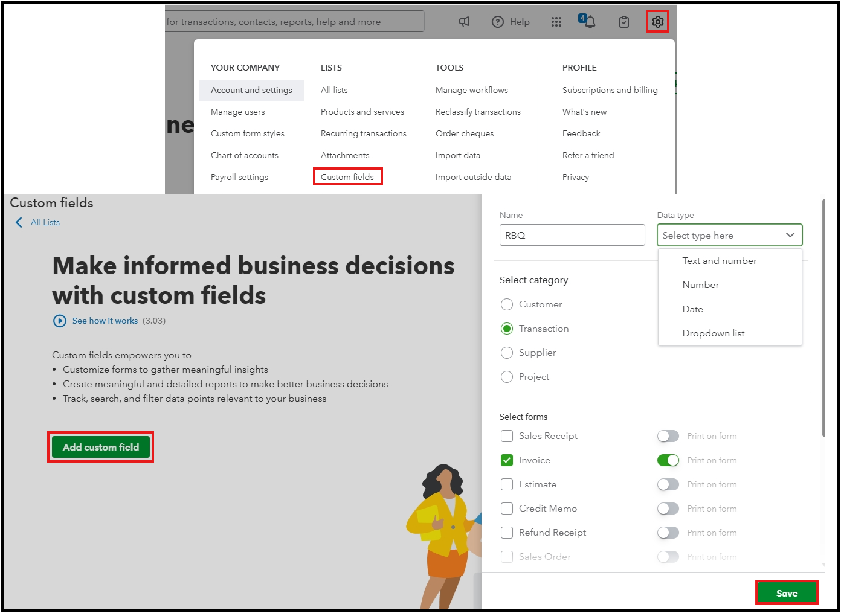Open Refer a friend
This screenshot has height=616, width=841.
pyautogui.click(x=588, y=155)
